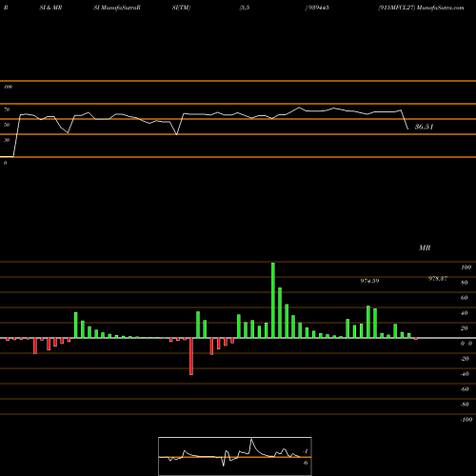Click the MR axis label -40

click(x=465, y=374)
